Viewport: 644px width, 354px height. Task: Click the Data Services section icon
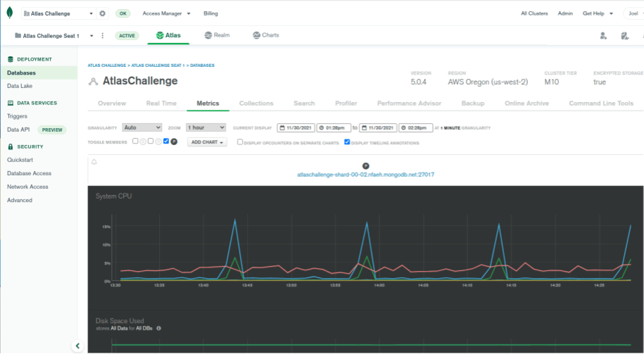(x=11, y=103)
